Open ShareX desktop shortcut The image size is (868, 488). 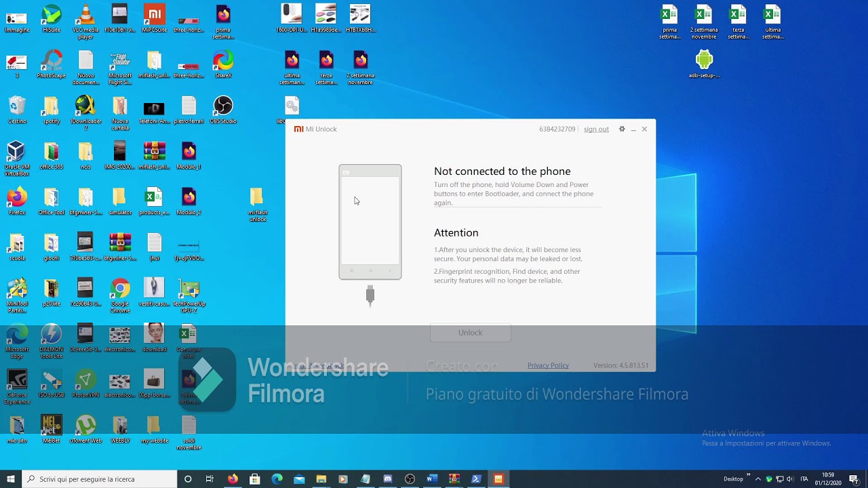point(223,64)
